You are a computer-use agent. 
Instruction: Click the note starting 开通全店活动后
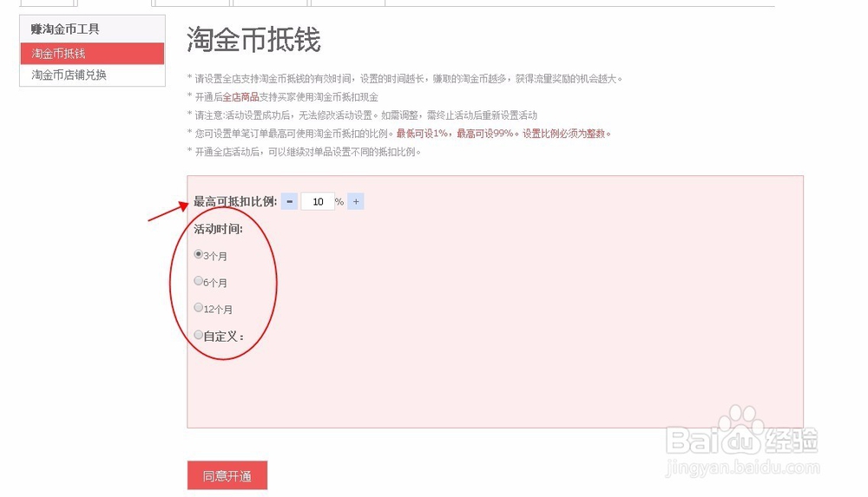click(305, 152)
